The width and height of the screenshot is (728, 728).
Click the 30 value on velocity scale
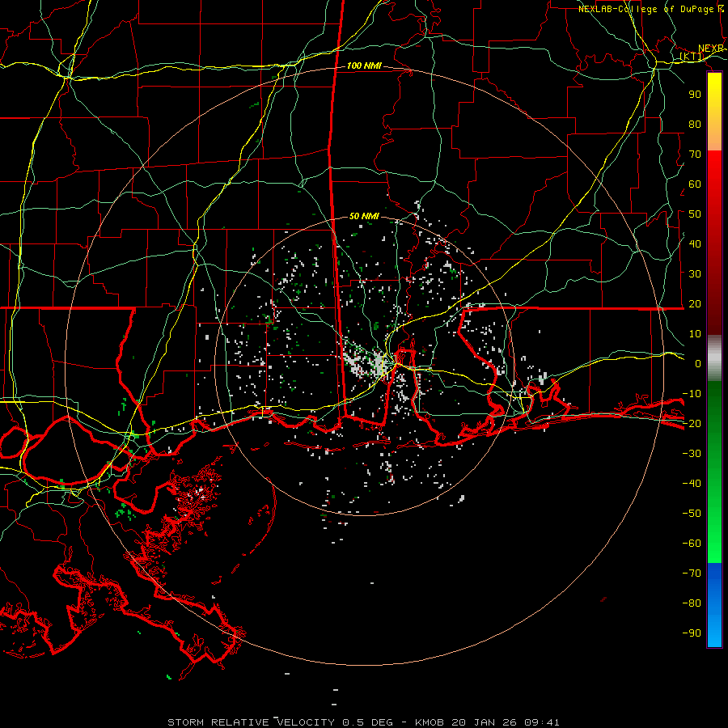[x=695, y=274]
